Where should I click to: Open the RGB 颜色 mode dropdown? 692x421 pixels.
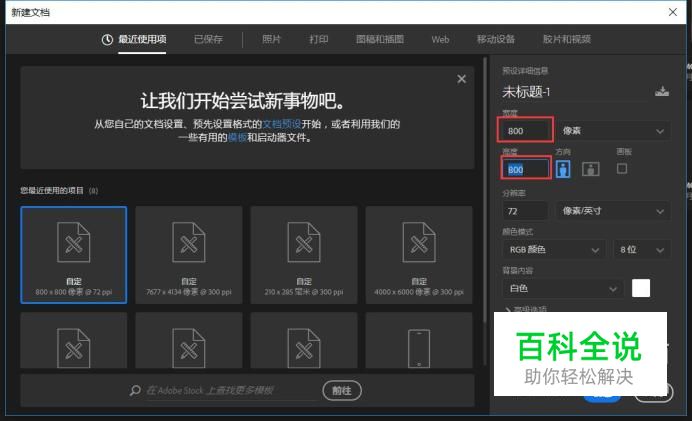554,250
